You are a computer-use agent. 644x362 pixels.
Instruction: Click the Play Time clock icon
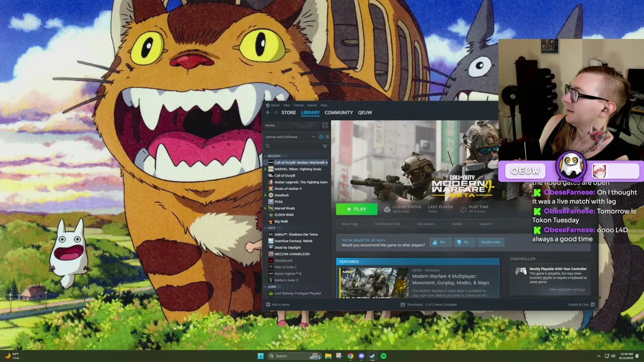[x=463, y=209]
